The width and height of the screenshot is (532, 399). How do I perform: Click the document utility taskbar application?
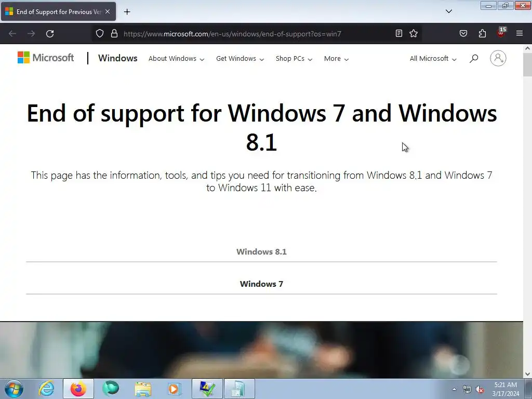[239, 389]
